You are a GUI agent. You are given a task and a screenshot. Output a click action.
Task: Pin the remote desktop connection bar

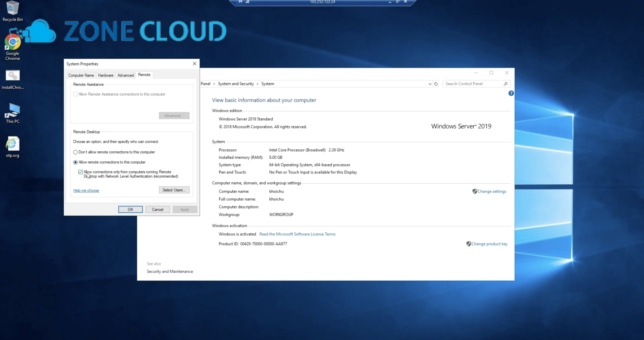(240, 2)
